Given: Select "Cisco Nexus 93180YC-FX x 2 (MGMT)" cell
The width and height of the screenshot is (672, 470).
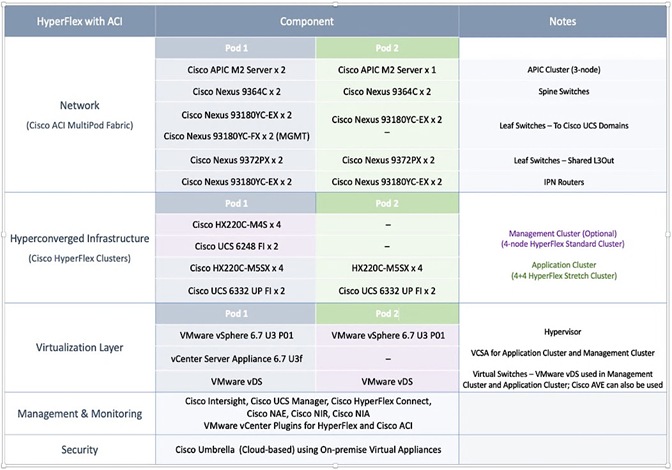Looking at the screenshot, I should click(x=235, y=134).
